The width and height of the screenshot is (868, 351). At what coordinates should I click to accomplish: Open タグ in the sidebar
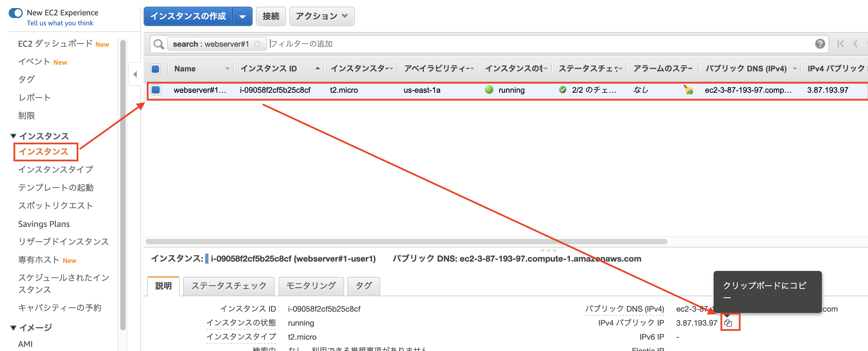26,79
